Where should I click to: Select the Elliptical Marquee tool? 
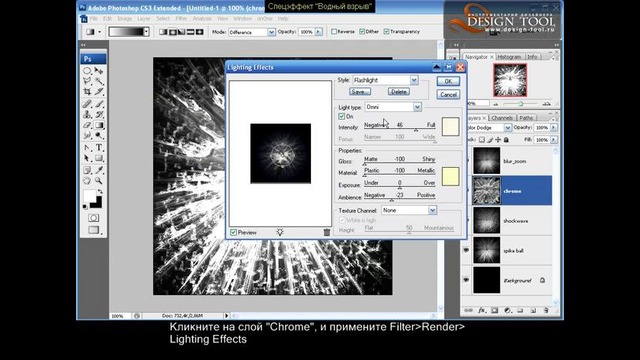pos(87,71)
